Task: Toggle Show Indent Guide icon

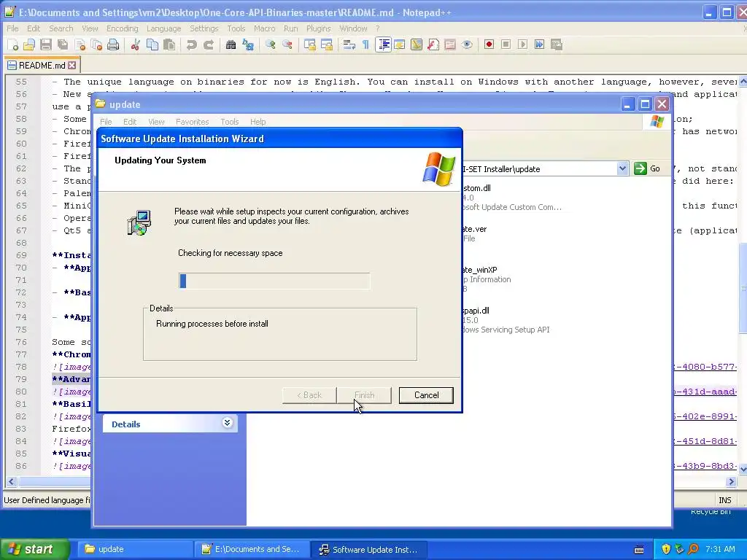Action: 383,44
